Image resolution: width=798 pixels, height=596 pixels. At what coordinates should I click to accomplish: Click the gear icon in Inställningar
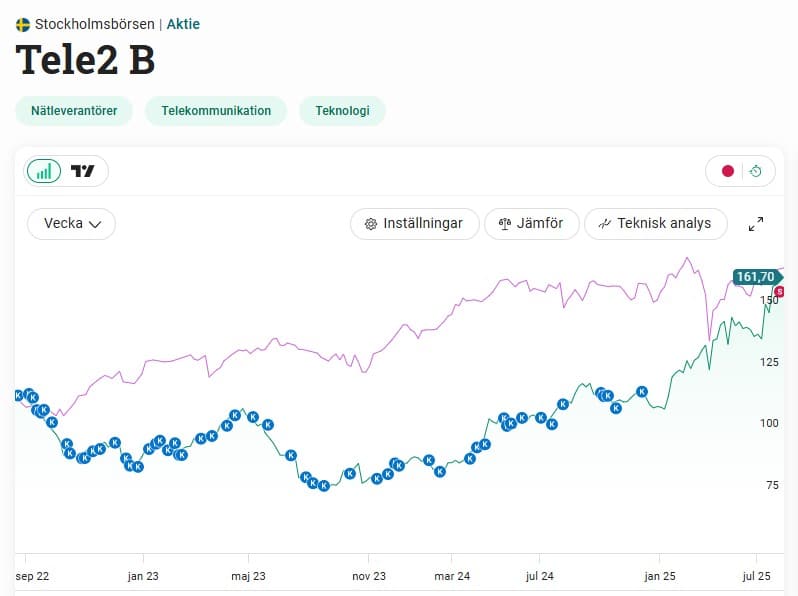pos(370,224)
